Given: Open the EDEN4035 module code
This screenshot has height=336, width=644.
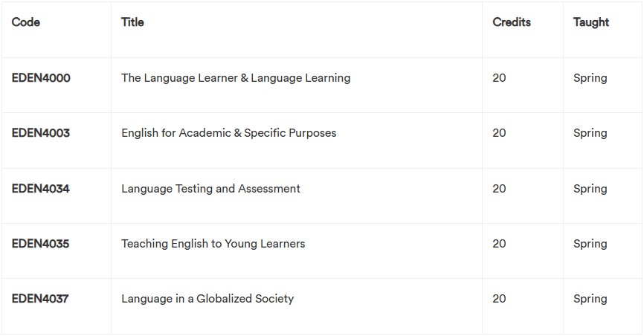Looking at the screenshot, I should (41, 244).
